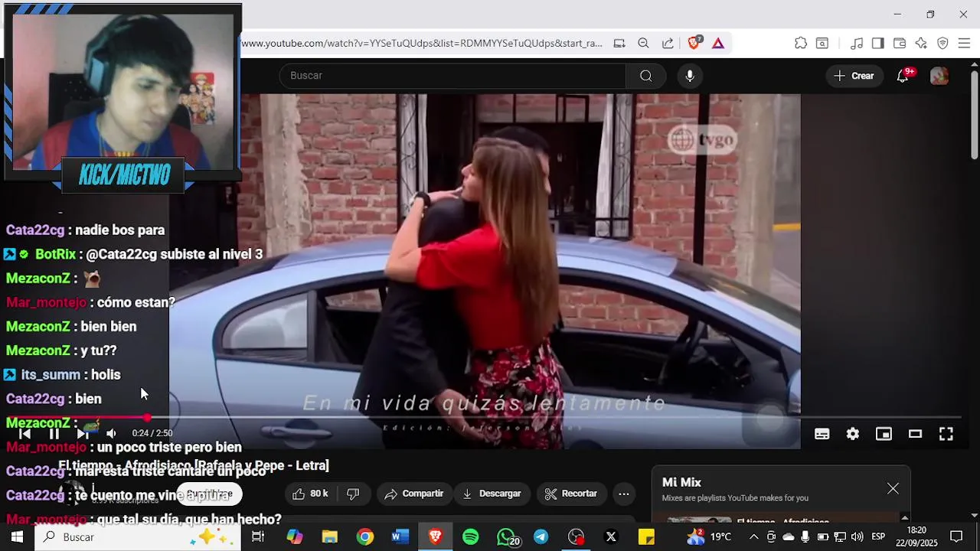Expand hidden system tray icons chevron
980x551 pixels.
[x=753, y=537]
